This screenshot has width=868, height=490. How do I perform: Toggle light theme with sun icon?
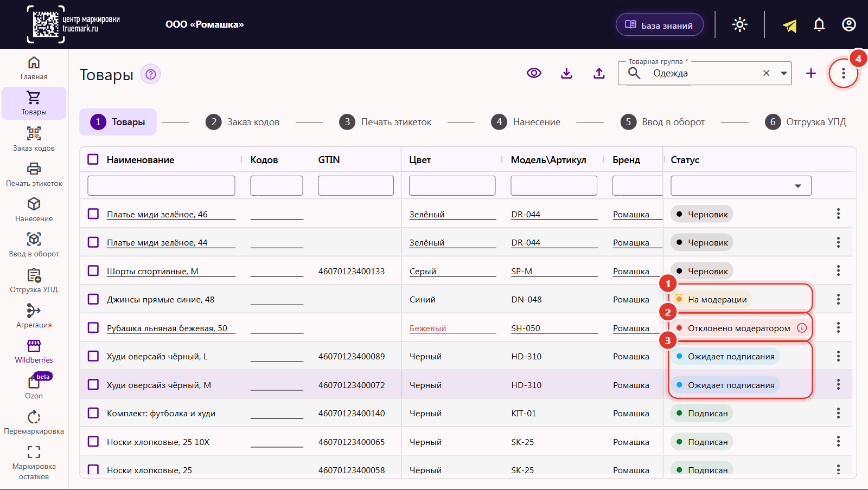[x=740, y=24]
